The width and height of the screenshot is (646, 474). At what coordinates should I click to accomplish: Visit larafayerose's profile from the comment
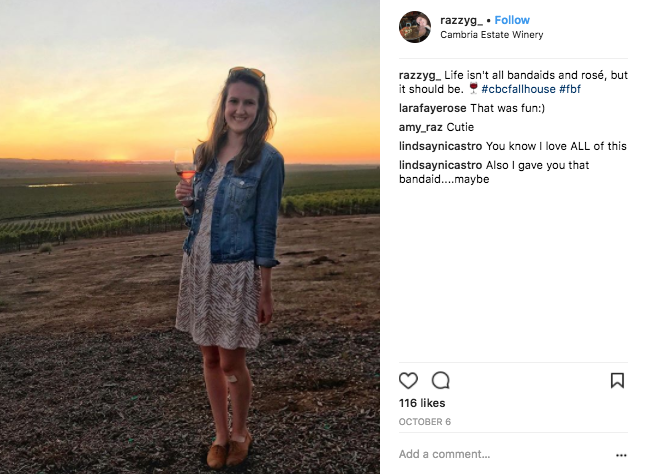pos(433,108)
